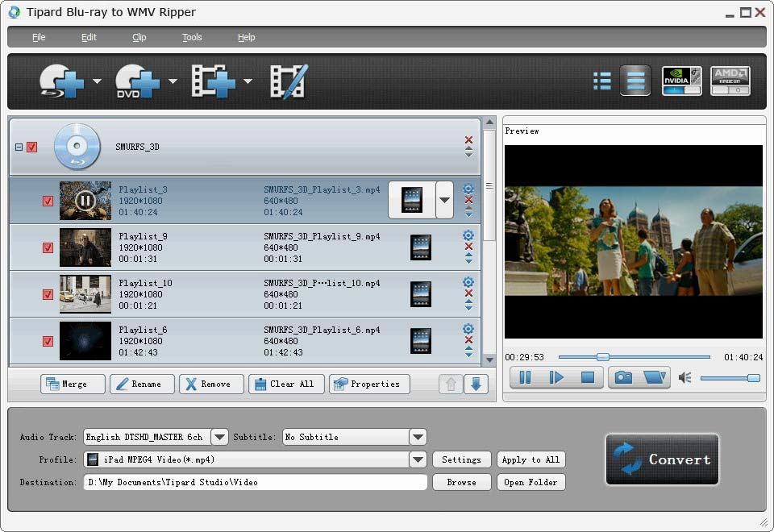The image size is (774, 532).
Task: Click the Load DVD disc icon
Action: click(x=137, y=81)
